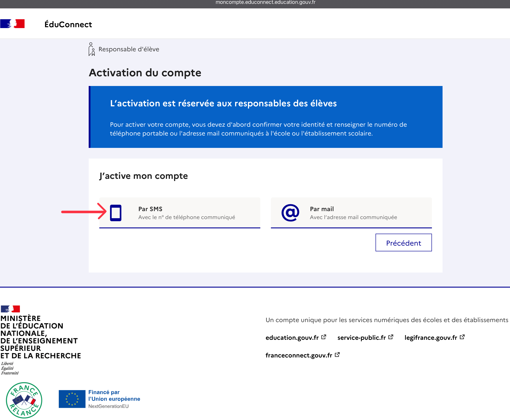
Task: Click the French flag logo in header
Action: 13,24
